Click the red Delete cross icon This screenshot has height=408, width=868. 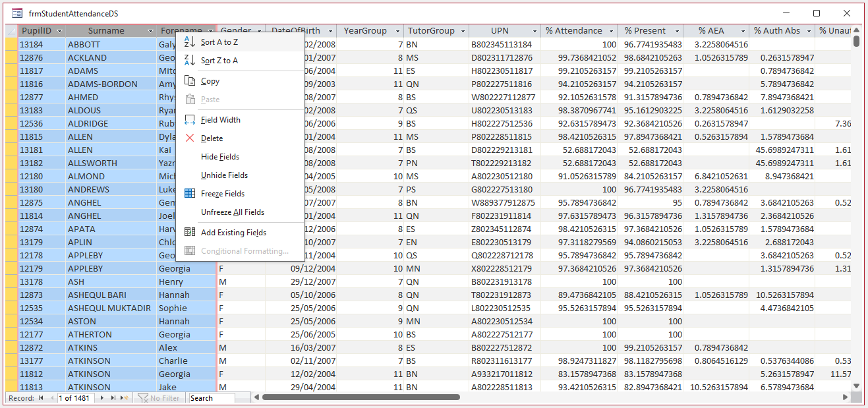tap(190, 138)
